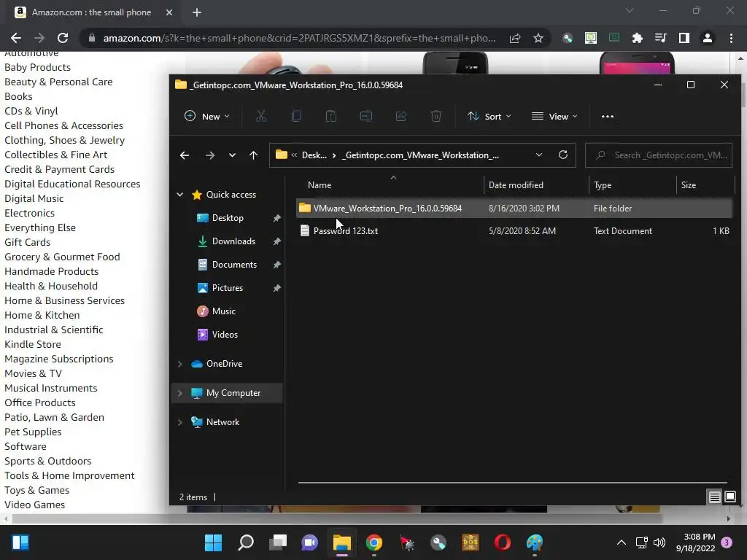Select Music in navigation pane
This screenshot has height=560, width=747.
pyautogui.click(x=223, y=311)
